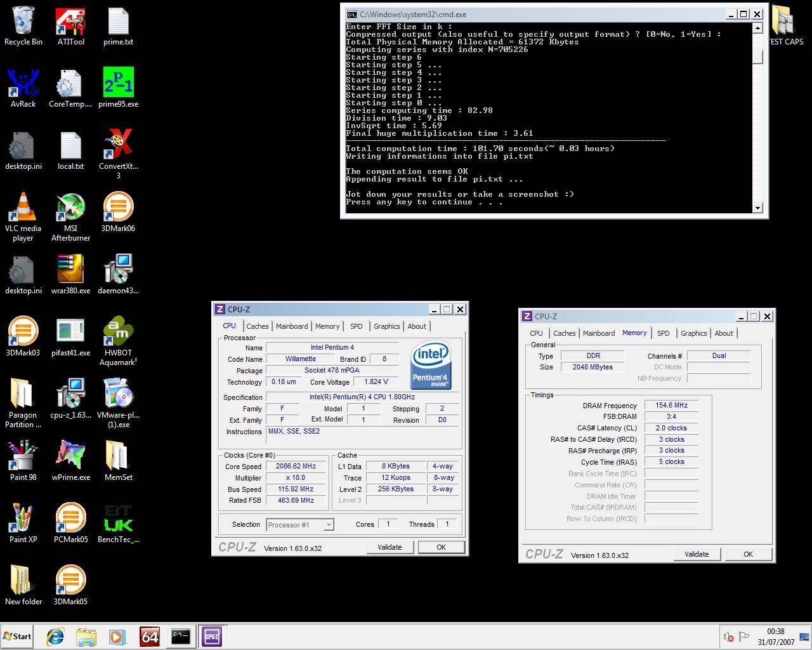This screenshot has width=812, height=650.
Task: Click the Show desktop button
Action: 805,637
